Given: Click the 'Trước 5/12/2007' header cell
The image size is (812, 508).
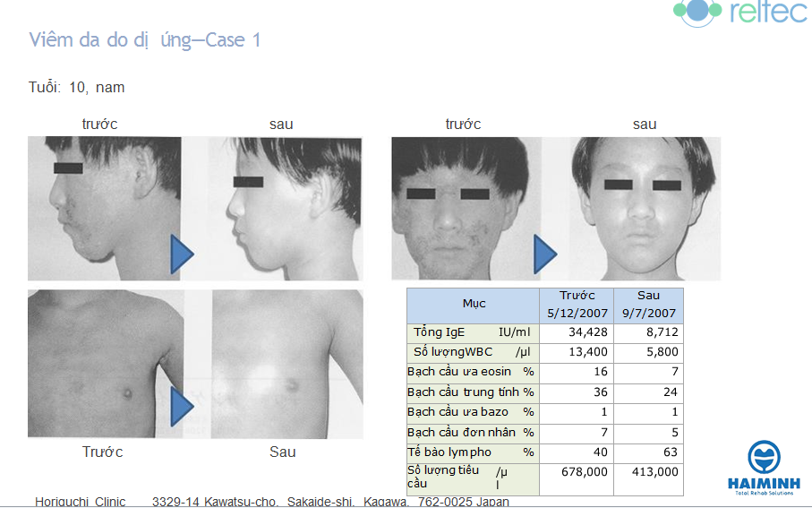Looking at the screenshot, I should click(x=577, y=306).
